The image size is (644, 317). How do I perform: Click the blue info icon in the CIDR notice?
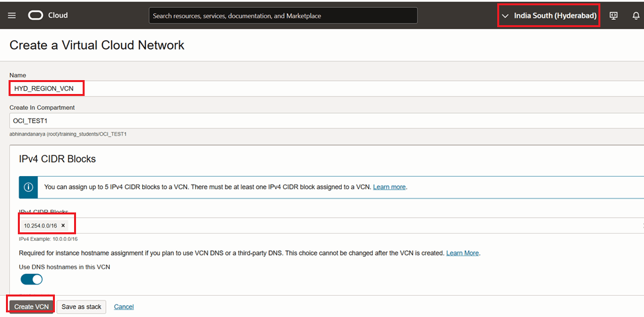[28, 187]
